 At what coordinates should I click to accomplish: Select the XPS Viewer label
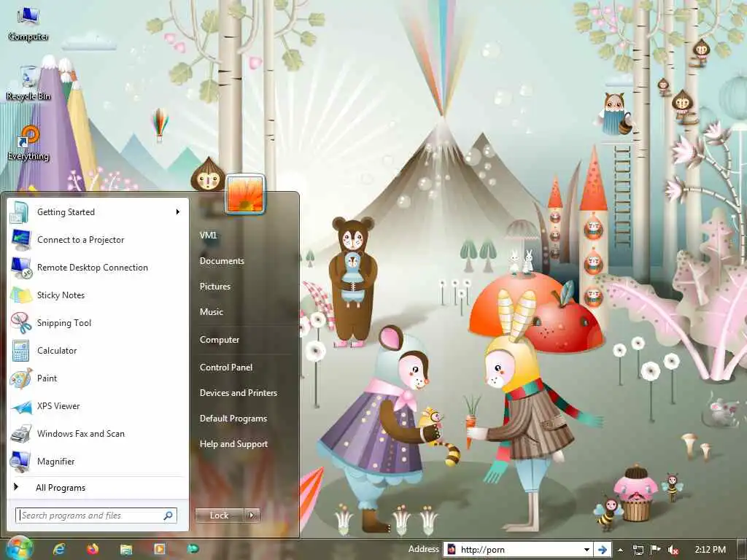pos(58,406)
